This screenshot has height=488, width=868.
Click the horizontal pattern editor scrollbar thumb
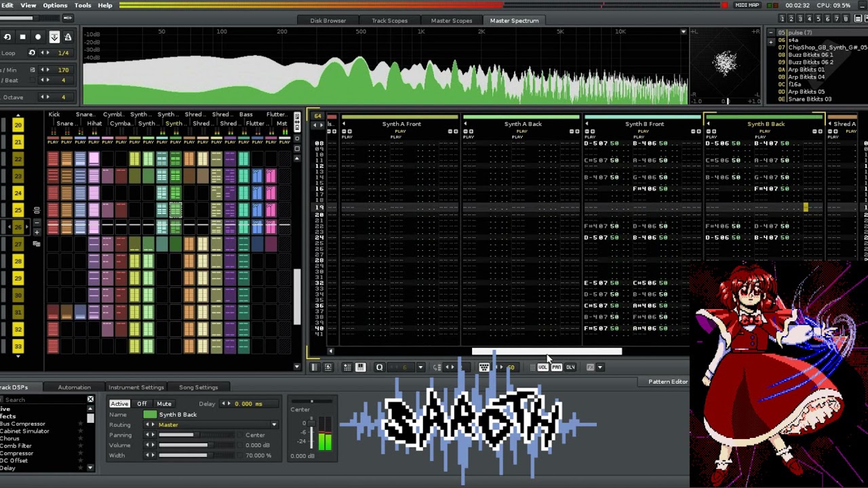(547, 351)
